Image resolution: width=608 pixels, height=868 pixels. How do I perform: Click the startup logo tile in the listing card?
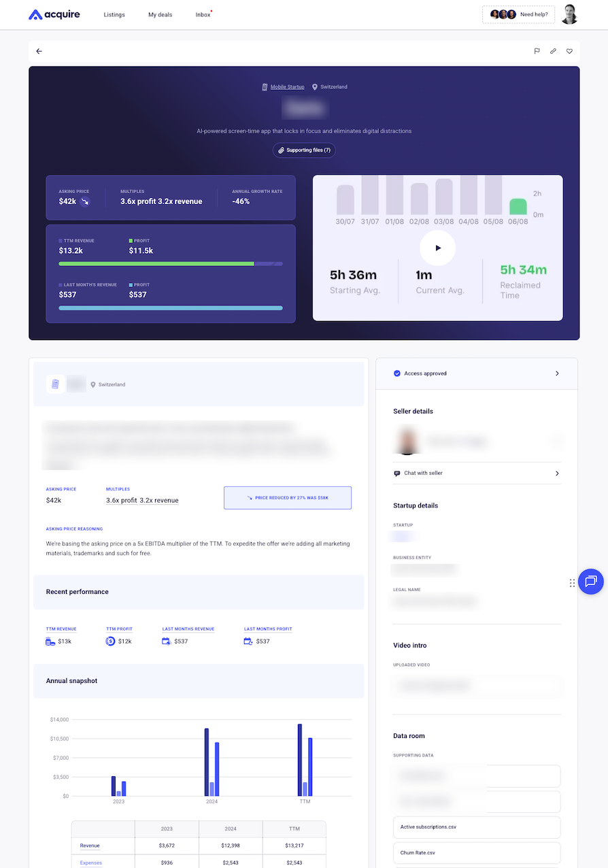pos(56,384)
